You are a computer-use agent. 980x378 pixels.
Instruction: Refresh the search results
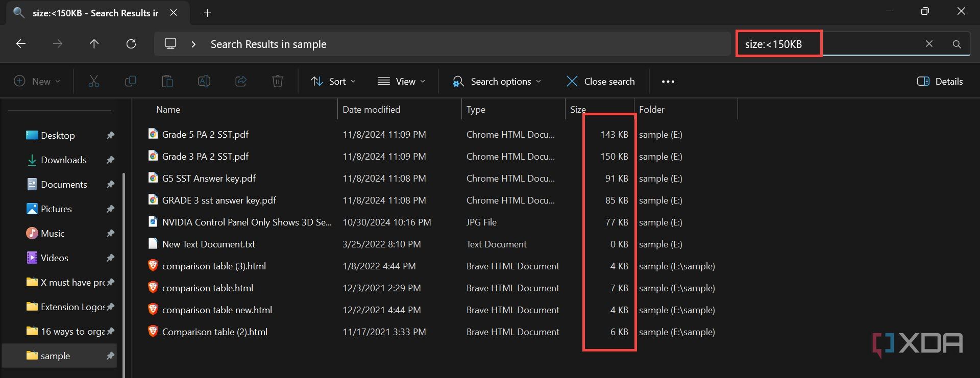pos(131,44)
